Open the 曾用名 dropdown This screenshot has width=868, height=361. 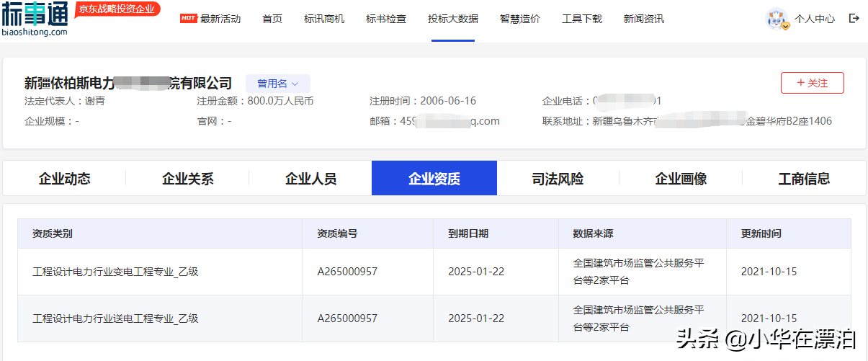[278, 84]
